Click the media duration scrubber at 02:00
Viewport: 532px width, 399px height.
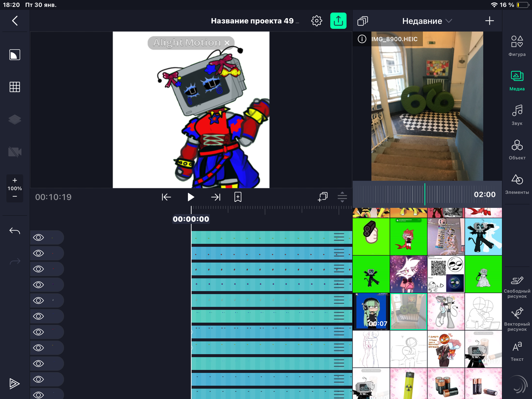tap(427, 194)
